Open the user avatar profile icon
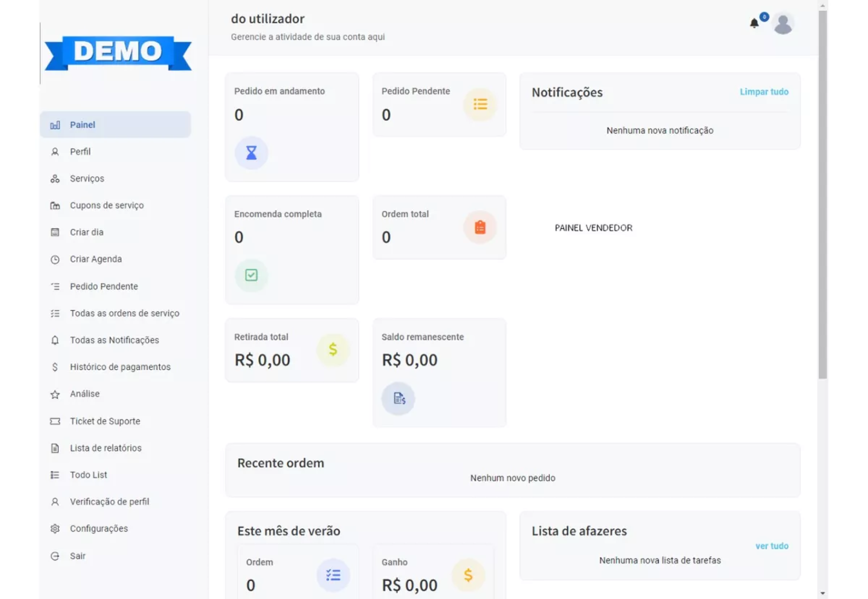This screenshot has height=599, width=868. pyautogui.click(x=783, y=24)
